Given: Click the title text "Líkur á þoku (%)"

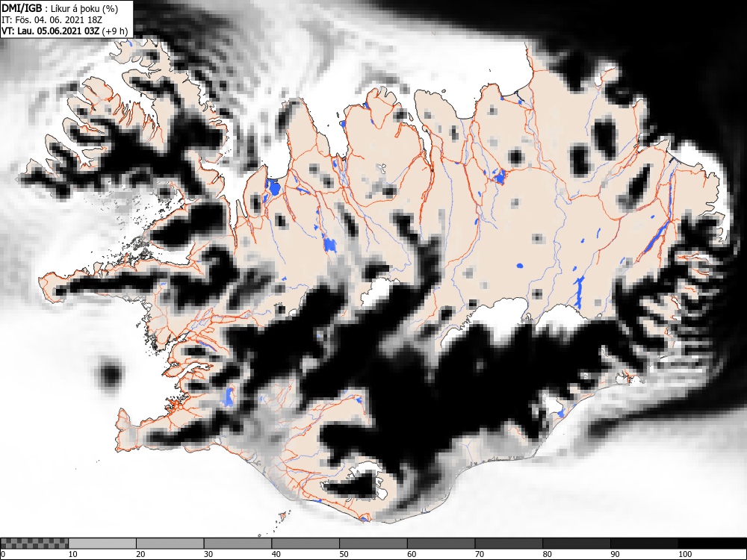Looking at the screenshot, I should coord(84,8).
